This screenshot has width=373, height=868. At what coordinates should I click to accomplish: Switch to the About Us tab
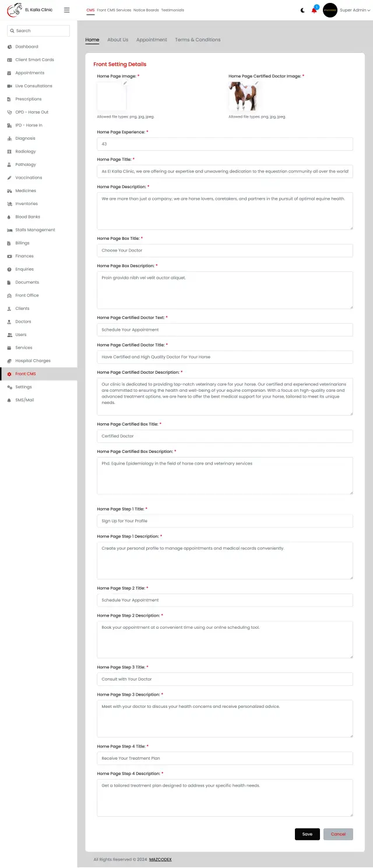click(x=118, y=40)
